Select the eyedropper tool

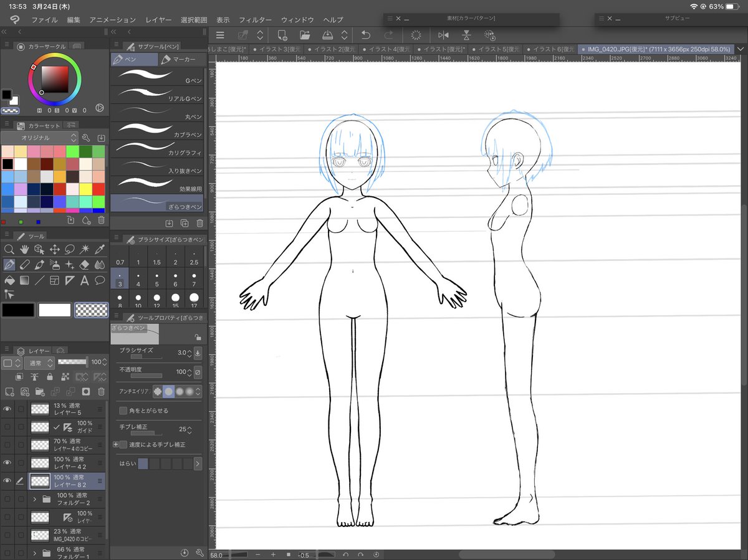click(x=100, y=249)
